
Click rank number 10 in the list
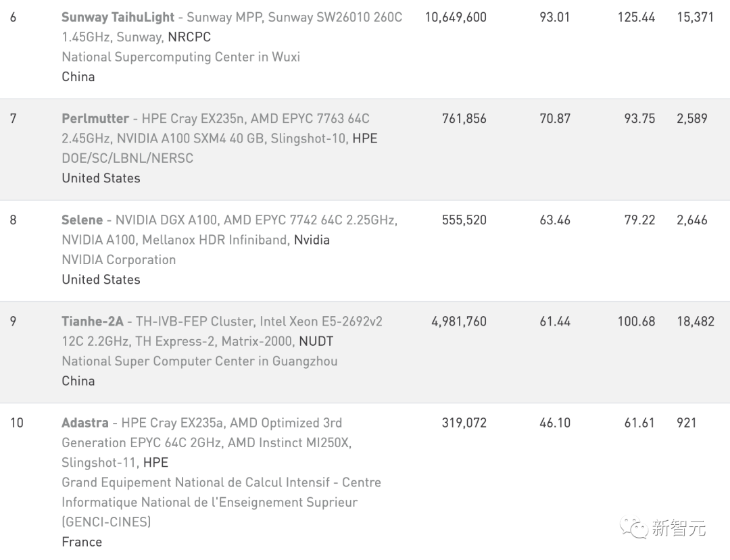click(x=16, y=423)
